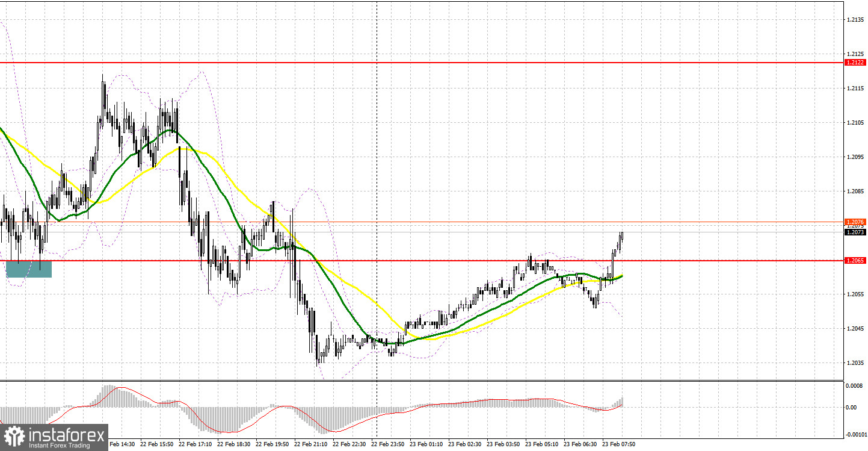
Task: Select the 1.2125 price axis label
Action: (855, 54)
